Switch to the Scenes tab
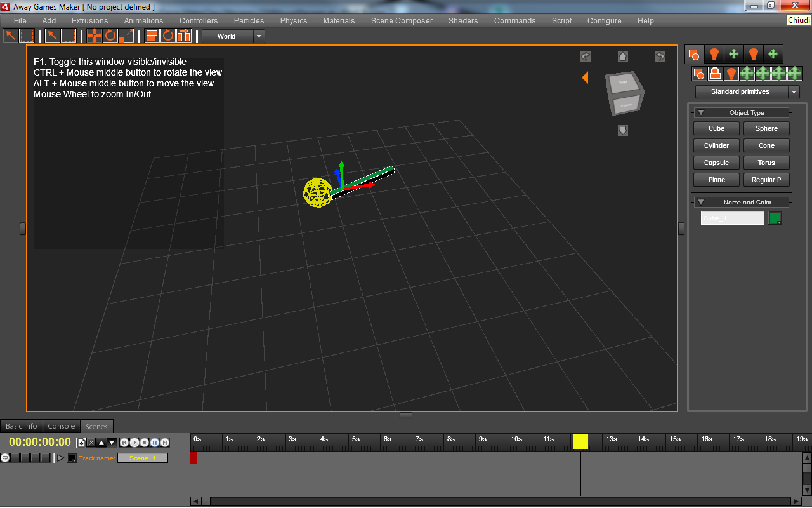Screen dimensions: 812x508 (97, 427)
